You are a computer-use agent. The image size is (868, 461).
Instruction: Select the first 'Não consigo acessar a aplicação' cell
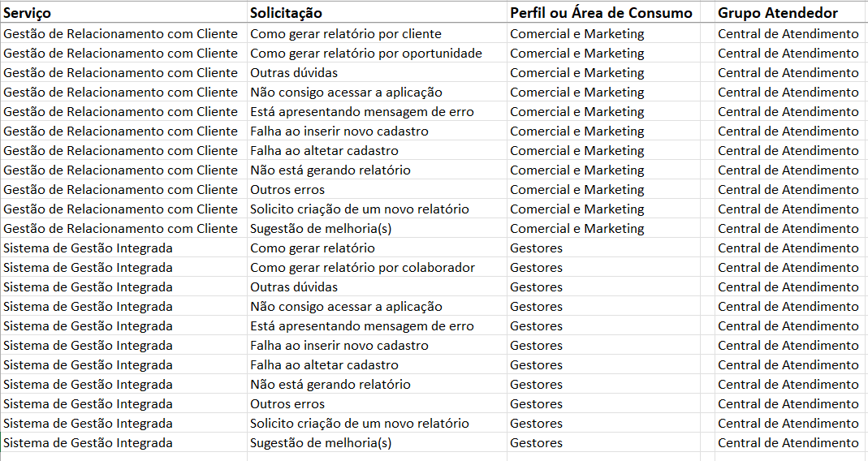[346, 93]
